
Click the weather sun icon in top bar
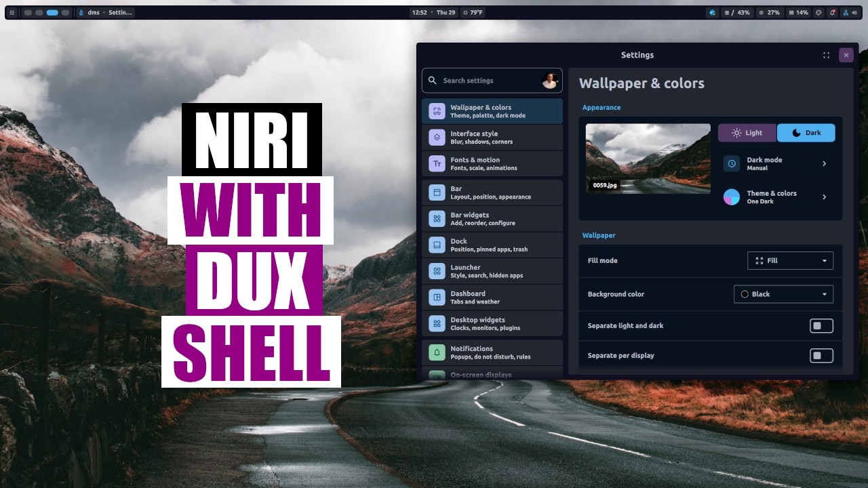[x=465, y=12]
